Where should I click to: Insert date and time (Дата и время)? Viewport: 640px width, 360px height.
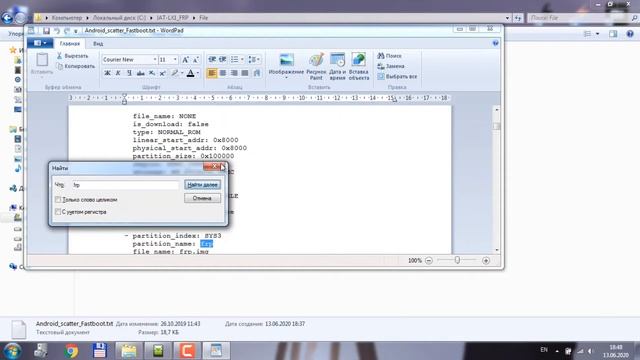coord(338,66)
